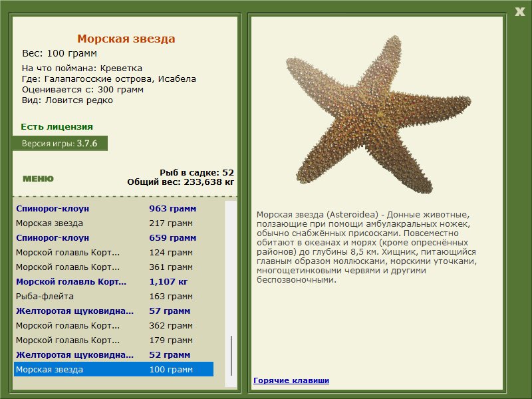532x399 pixels.
Task: Select the Морская звезда 217 грамм row
Action: click(x=114, y=223)
